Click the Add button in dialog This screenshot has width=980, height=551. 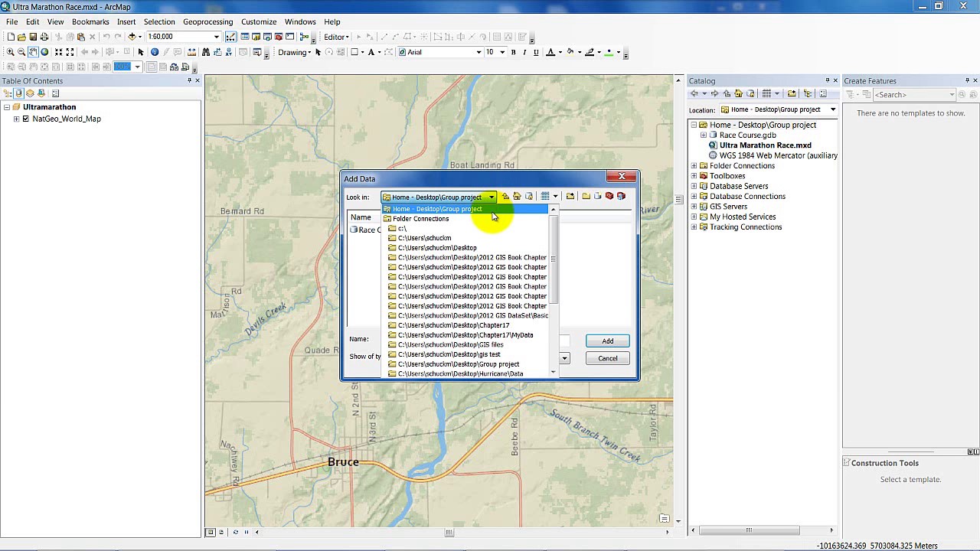(x=607, y=341)
